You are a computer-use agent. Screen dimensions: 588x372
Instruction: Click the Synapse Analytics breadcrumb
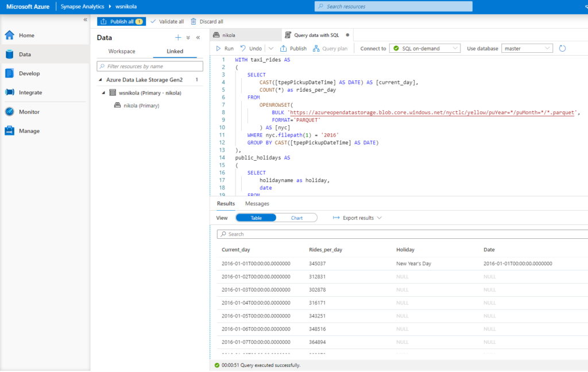pyautogui.click(x=82, y=6)
